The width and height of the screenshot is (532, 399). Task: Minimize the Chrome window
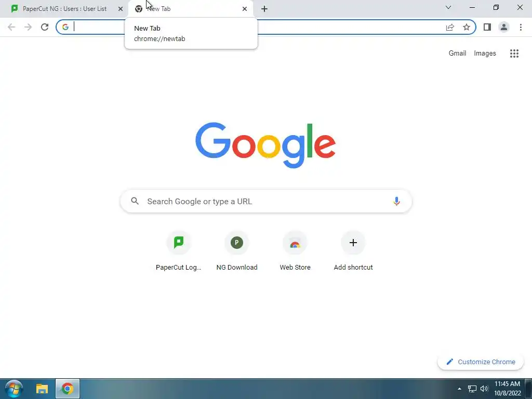click(x=472, y=7)
